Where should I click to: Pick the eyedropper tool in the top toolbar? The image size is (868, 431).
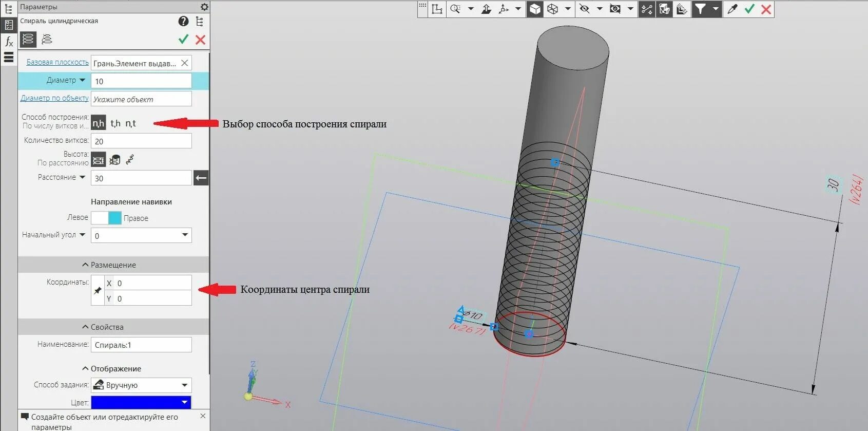coord(732,9)
